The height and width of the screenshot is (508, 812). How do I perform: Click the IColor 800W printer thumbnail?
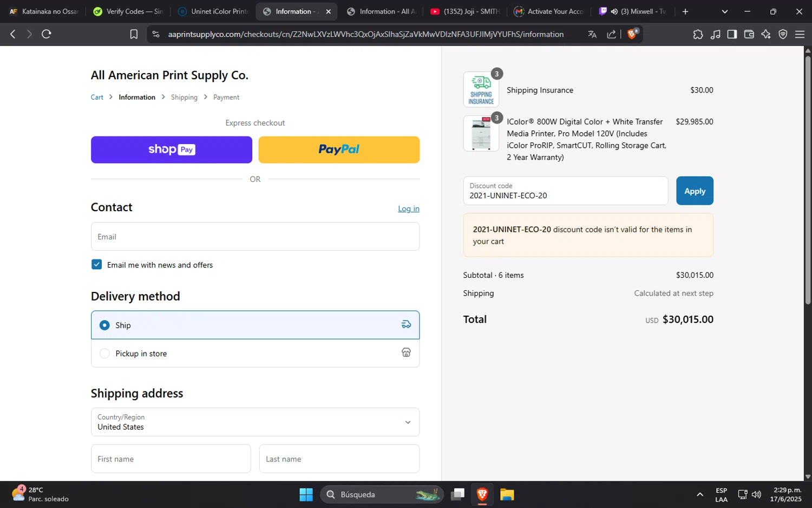pos(481,133)
